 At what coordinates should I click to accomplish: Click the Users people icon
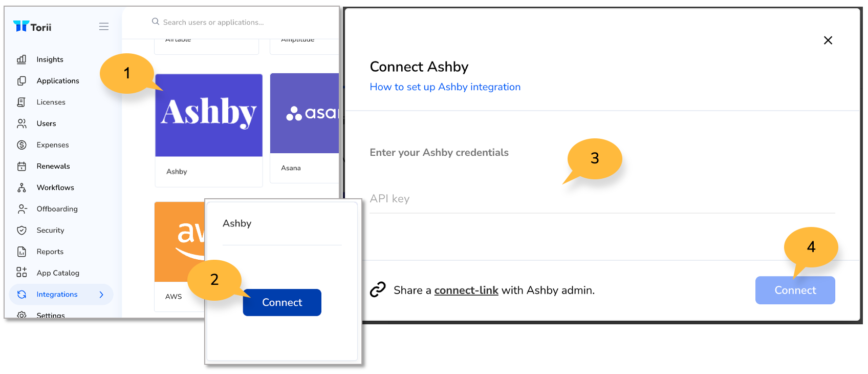coord(21,123)
